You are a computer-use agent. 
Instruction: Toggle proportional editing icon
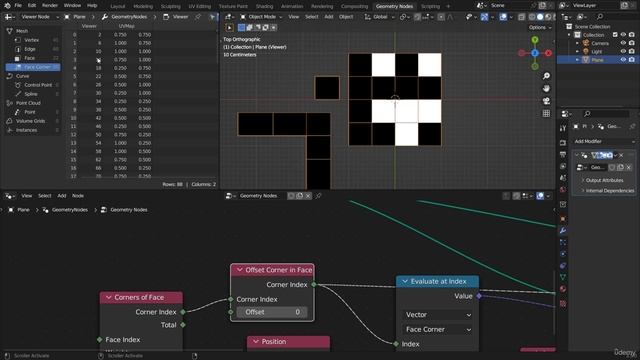[441, 17]
